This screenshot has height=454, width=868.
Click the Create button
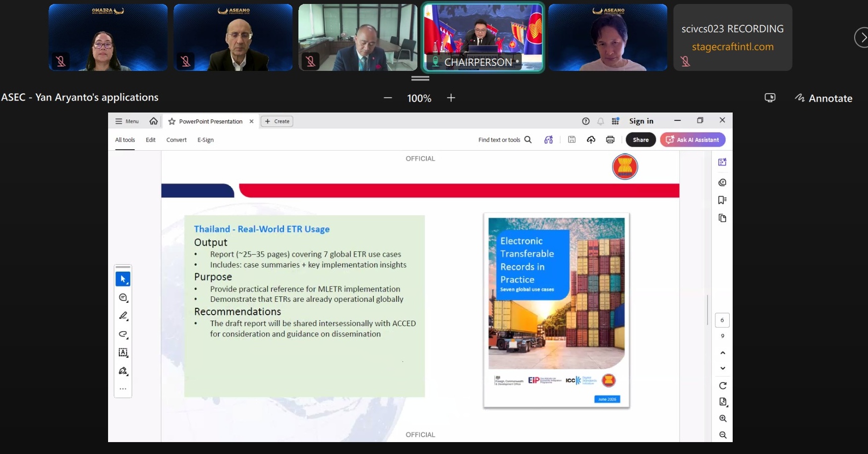click(x=277, y=121)
